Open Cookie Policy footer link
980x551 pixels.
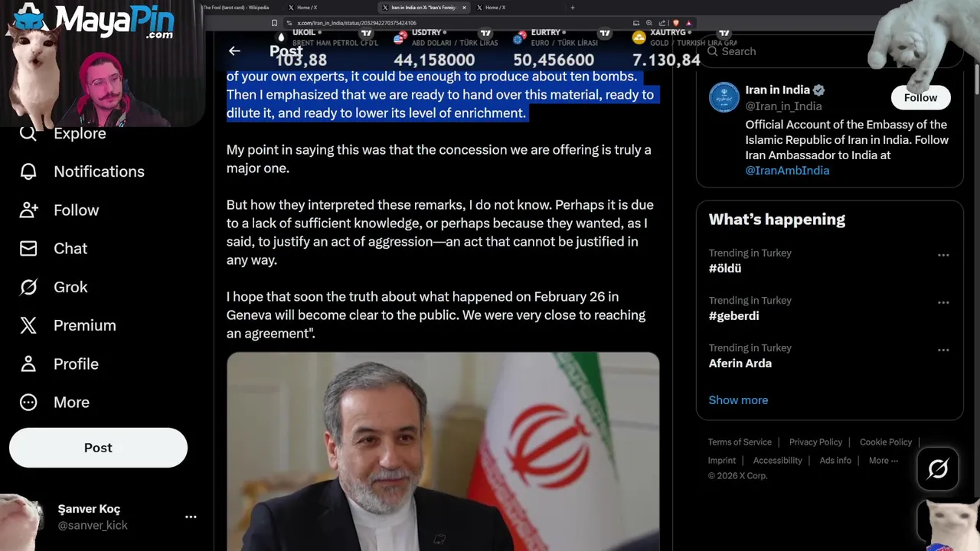coord(886,442)
